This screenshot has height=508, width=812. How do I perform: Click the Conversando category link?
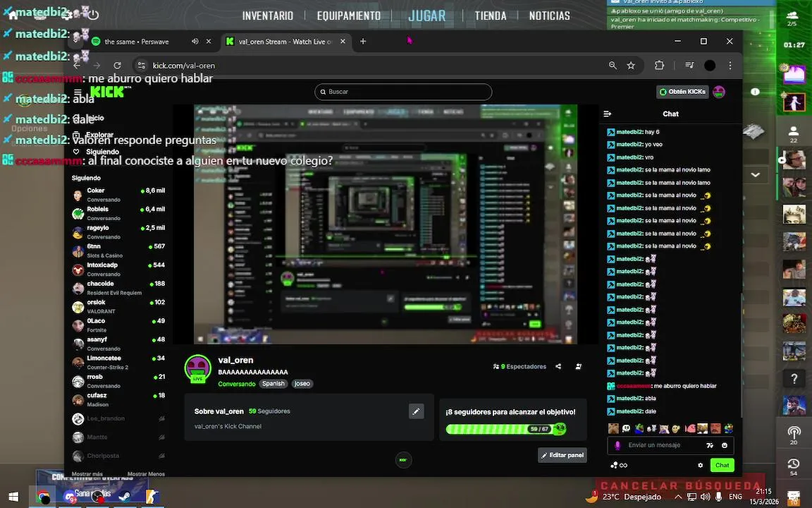[237, 384]
